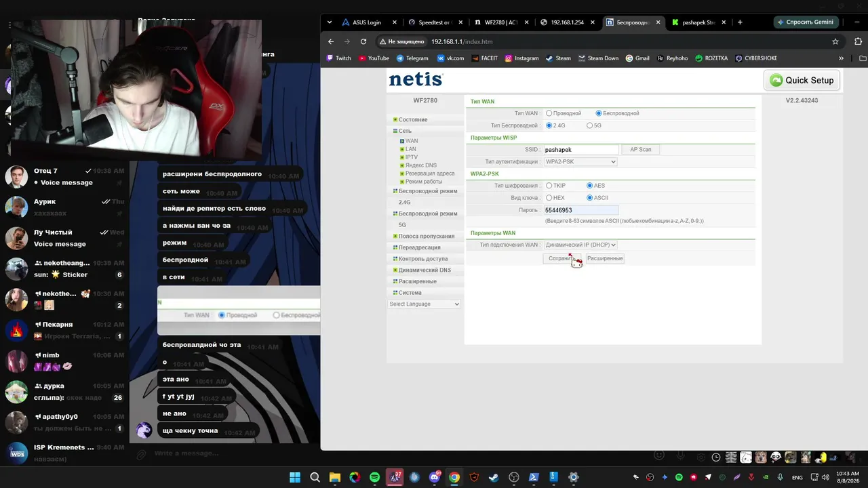Image resolution: width=868 pixels, height=488 pixels.
Task: Open the FACEIT bookmark
Action: 484,58
